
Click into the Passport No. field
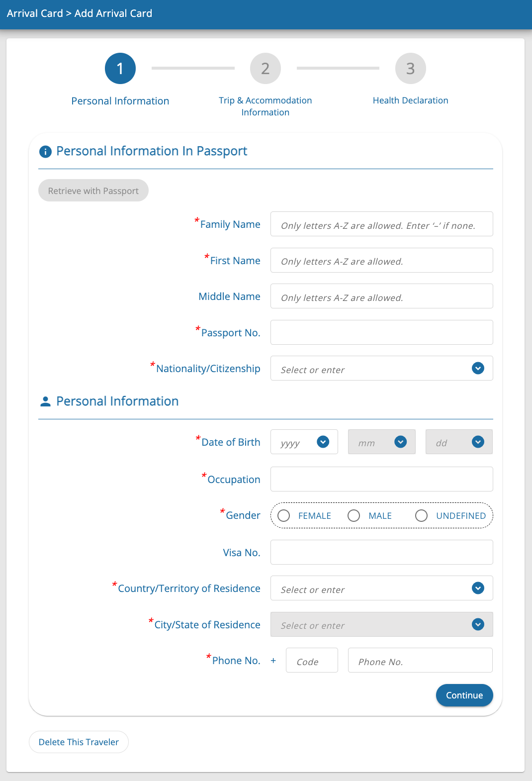pyautogui.click(x=381, y=332)
